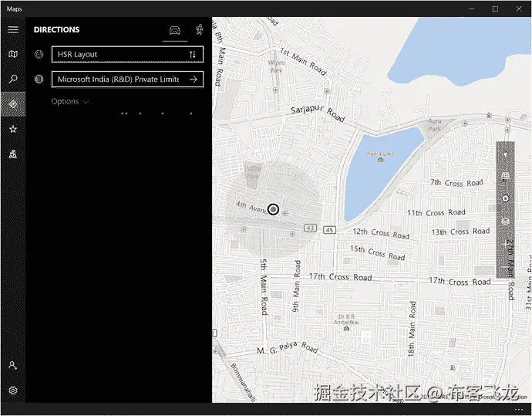Open the account profile icon

tap(13, 365)
